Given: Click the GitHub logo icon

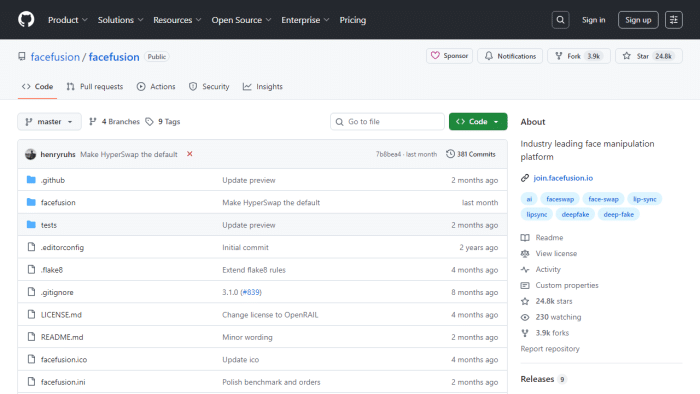Looking at the screenshot, I should 26,20.
